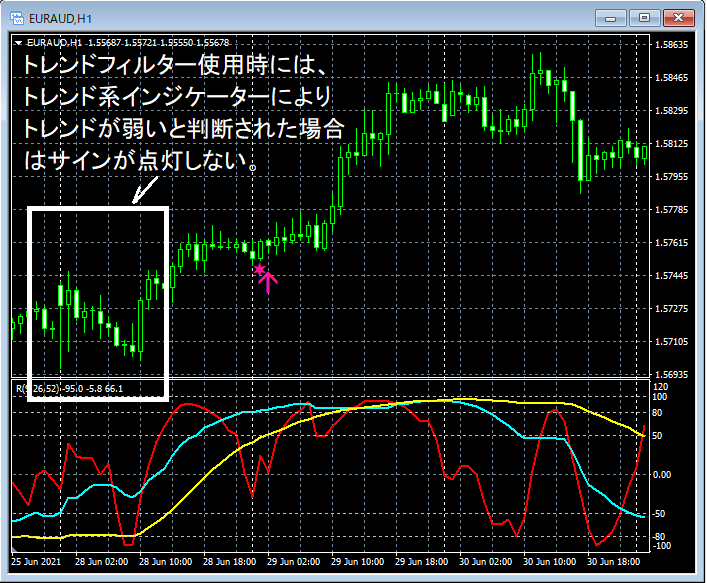Click price level 1.57105 on scale

coord(671,341)
